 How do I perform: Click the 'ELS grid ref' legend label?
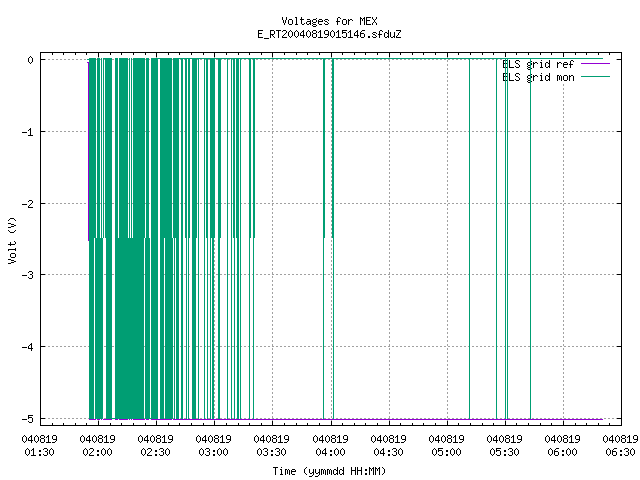538,64
